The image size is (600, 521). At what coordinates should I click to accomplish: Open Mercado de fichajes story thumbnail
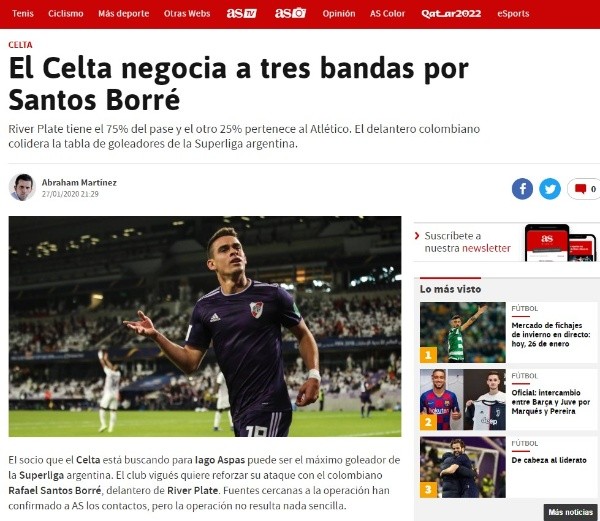click(x=463, y=332)
